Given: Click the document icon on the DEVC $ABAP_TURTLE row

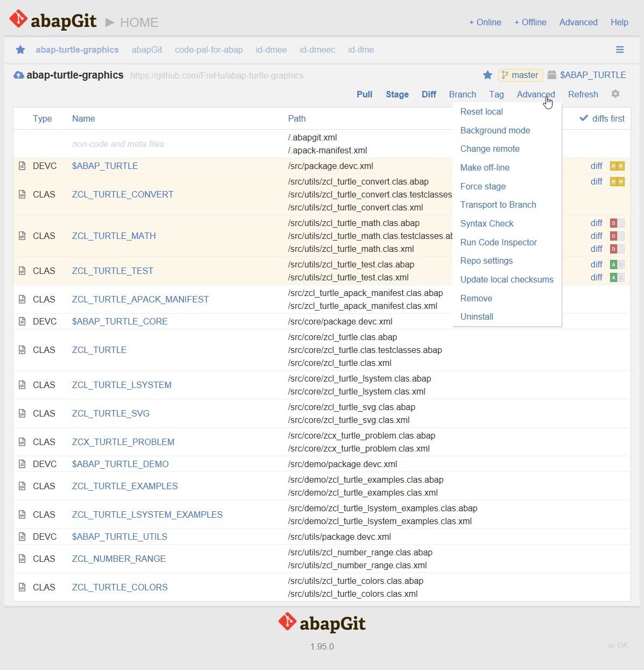Looking at the screenshot, I should pyautogui.click(x=22, y=166).
